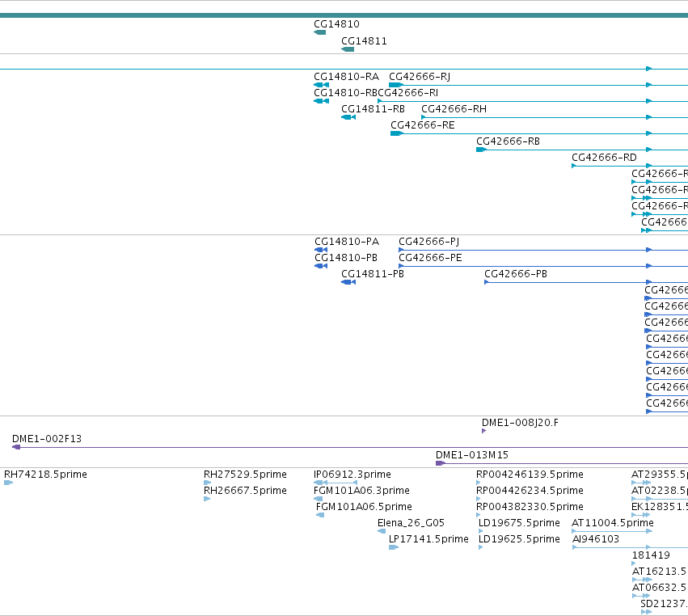Viewport: 688px width, 616px height.
Task: Select the FGM101A06.5prime EST label
Action: tap(364, 507)
